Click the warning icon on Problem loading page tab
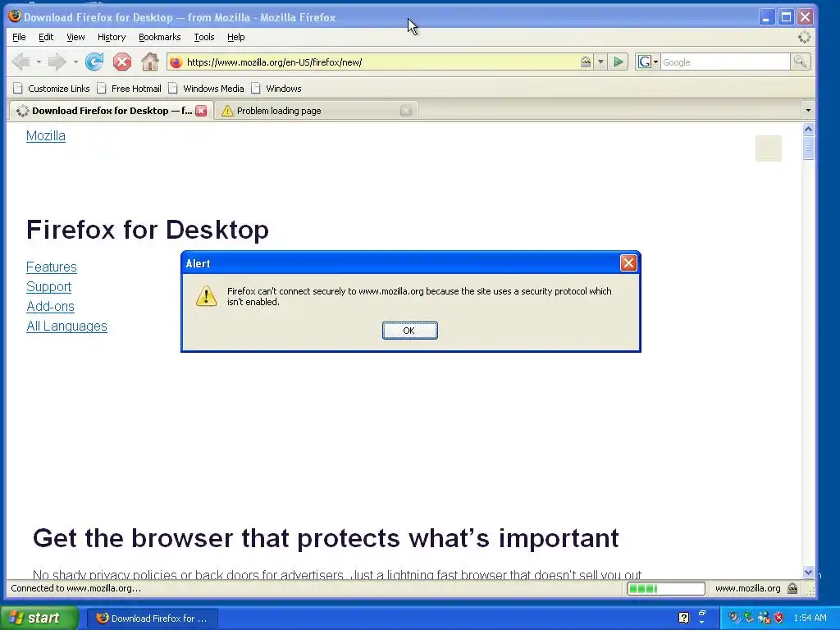840x630 pixels. click(227, 111)
